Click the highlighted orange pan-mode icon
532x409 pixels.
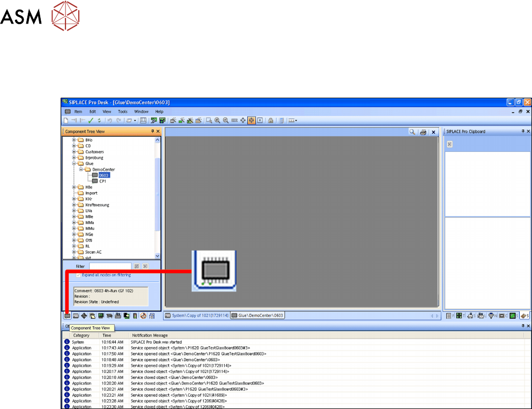pyautogui.click(x=252, y=121)
